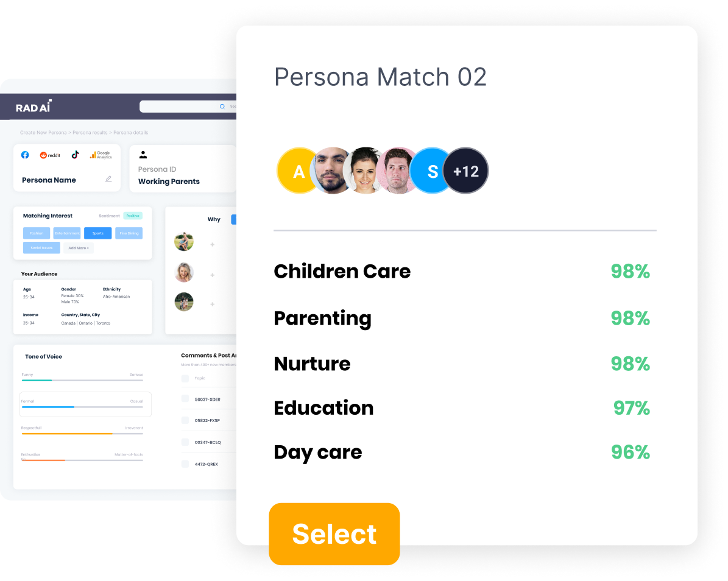Select the Reddit source icon

(x=50, y=155)
